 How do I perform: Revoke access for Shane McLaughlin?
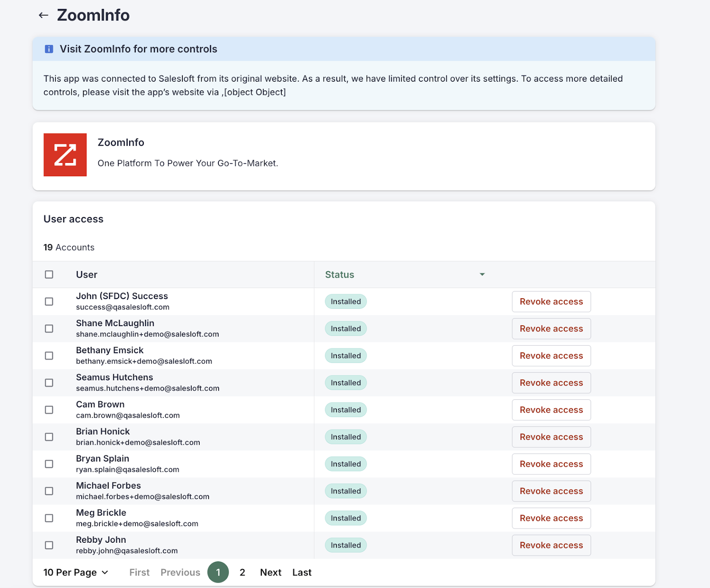[551, 329]
